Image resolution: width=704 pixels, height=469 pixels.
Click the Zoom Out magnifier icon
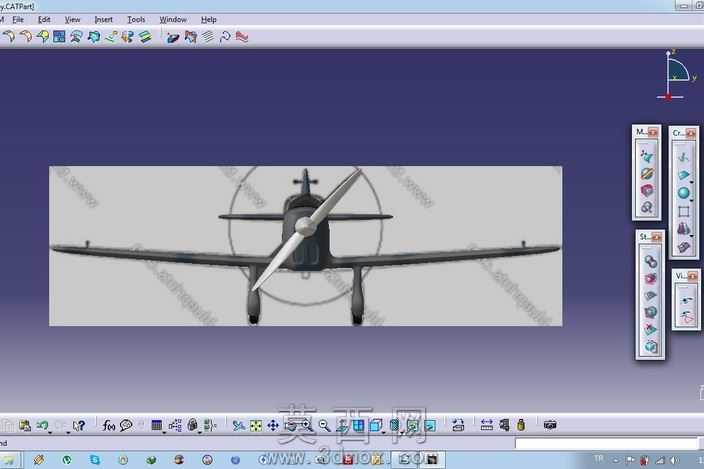coord(324,425)
